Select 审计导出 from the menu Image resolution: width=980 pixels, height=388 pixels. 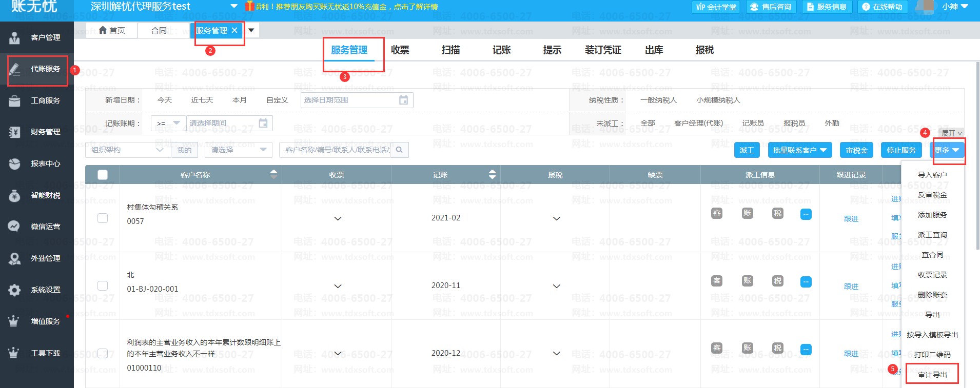click(932, 375)
